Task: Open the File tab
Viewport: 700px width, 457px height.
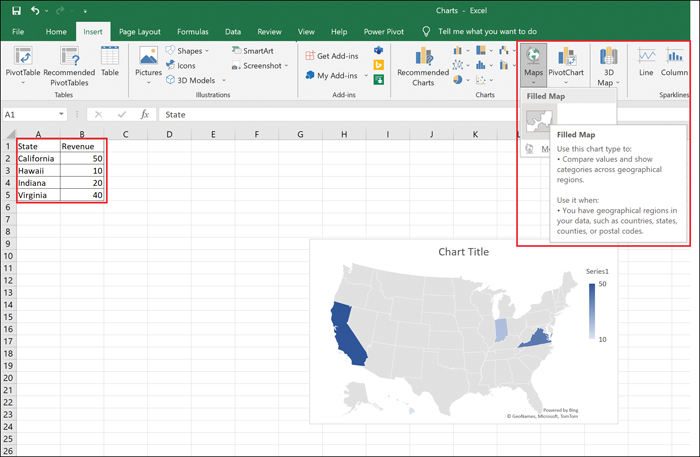Action: 18,32
